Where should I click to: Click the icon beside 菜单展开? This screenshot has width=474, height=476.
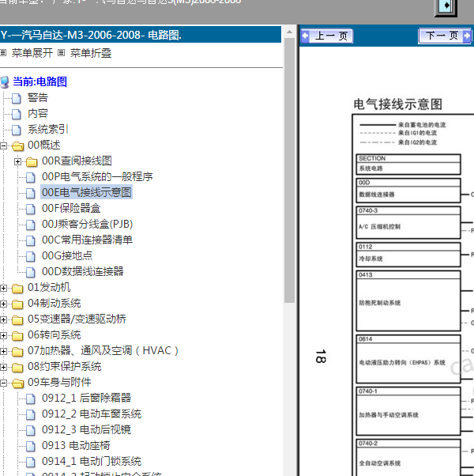[x=3, y=53]
